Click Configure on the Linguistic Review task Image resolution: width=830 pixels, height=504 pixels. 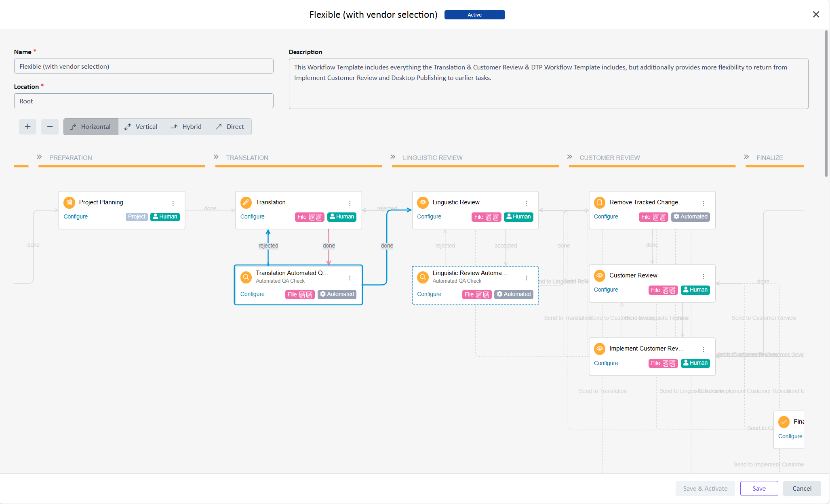click(x=429, y=217)
